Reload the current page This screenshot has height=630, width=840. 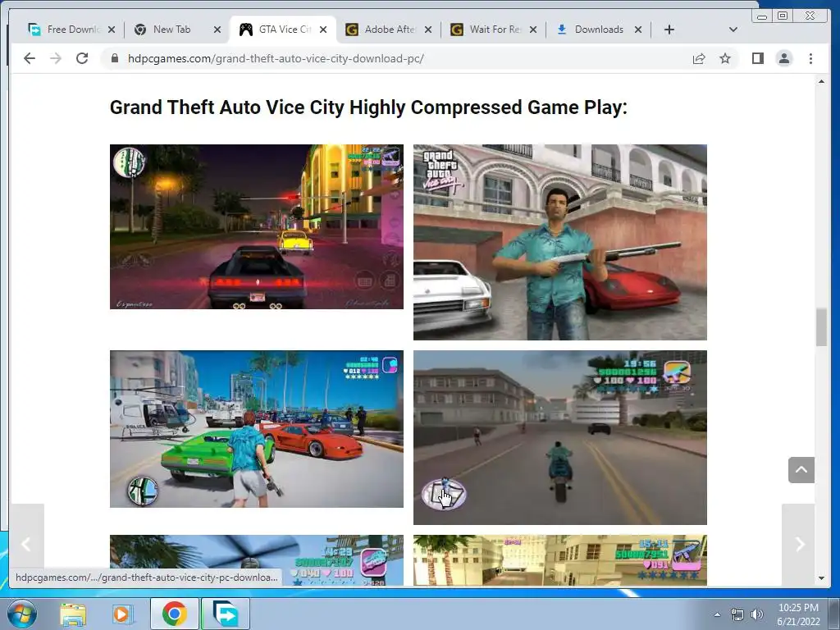[82, 58]
